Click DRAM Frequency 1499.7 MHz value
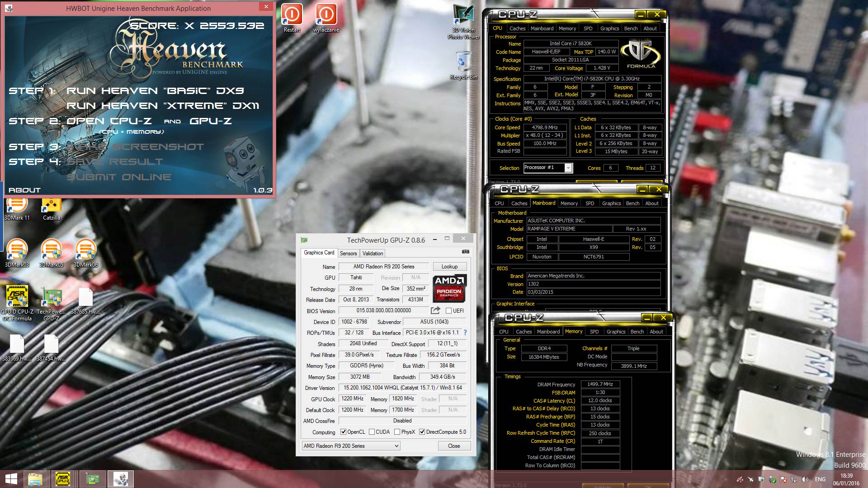868x488 pixels. (x=600, y=384)
